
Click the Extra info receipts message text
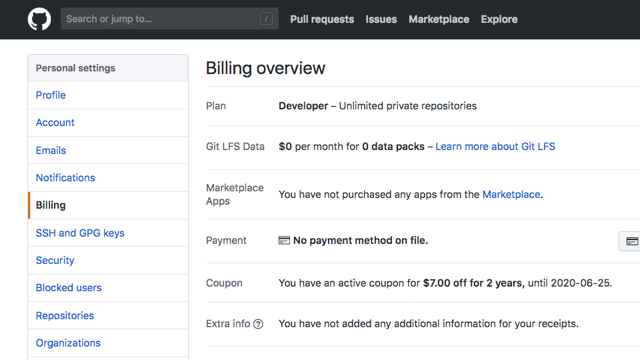(x=429, y=324)
